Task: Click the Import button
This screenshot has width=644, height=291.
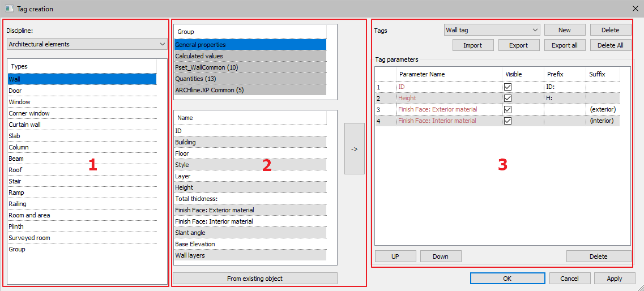Action: 472,45
